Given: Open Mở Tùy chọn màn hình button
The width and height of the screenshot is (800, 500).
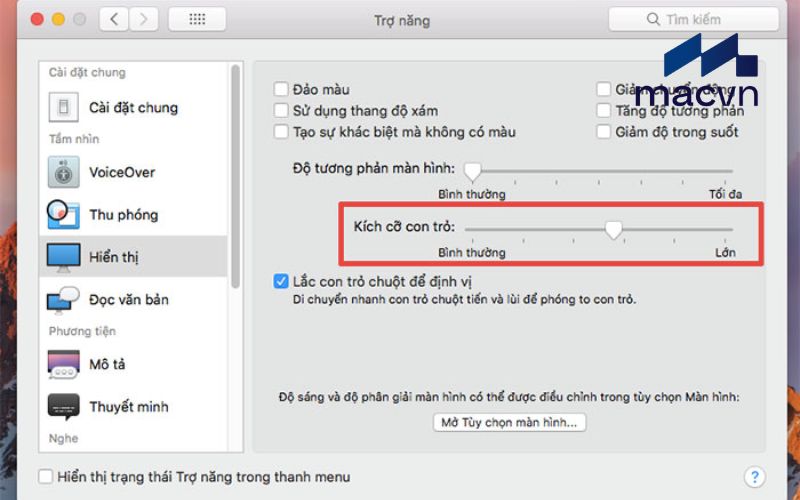Looking at the screenshot, I should (509, 422).
